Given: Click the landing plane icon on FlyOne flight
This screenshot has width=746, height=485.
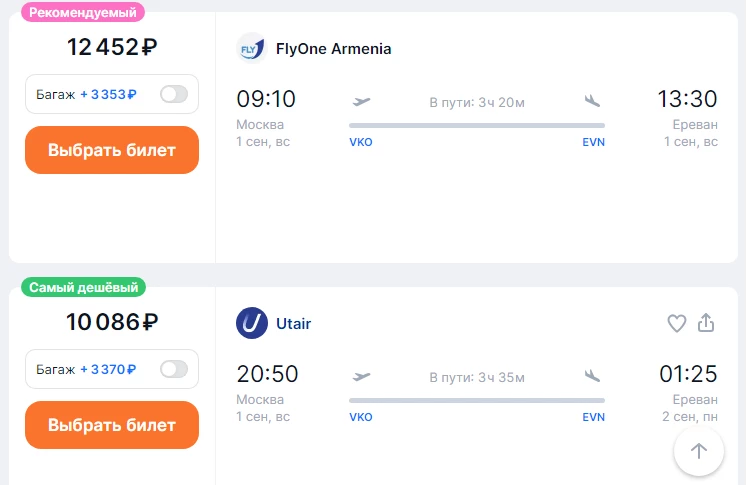Looking at the screenshot, I should [592, 100].
